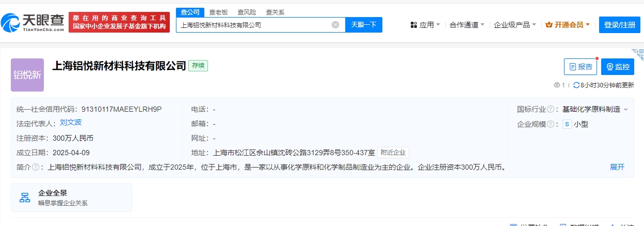Click the 附近企业 nearby companies button
Screen dimensions: 644x226
tap(393, 153)
